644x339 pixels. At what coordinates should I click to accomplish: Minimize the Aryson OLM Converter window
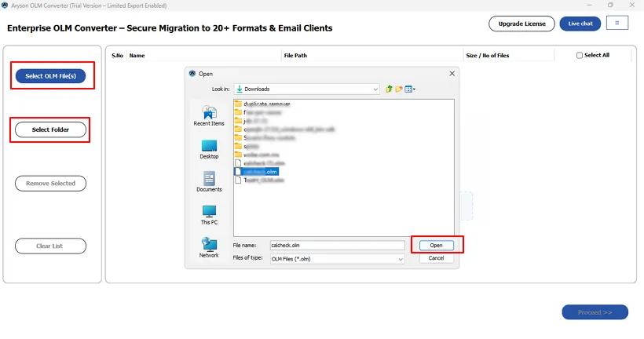coord(589,5)
